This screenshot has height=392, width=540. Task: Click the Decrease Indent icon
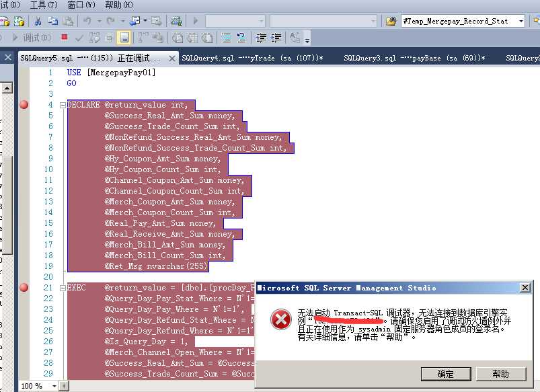261,38
